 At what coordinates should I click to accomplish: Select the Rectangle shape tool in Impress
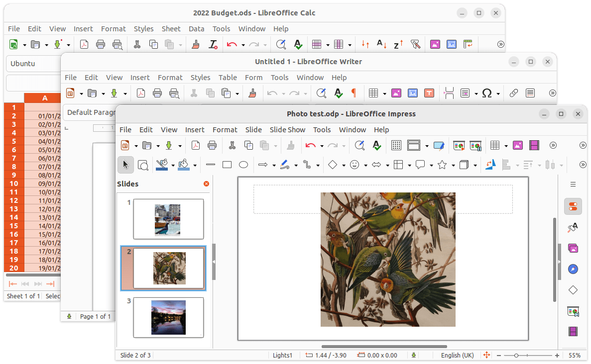point(227,165)
